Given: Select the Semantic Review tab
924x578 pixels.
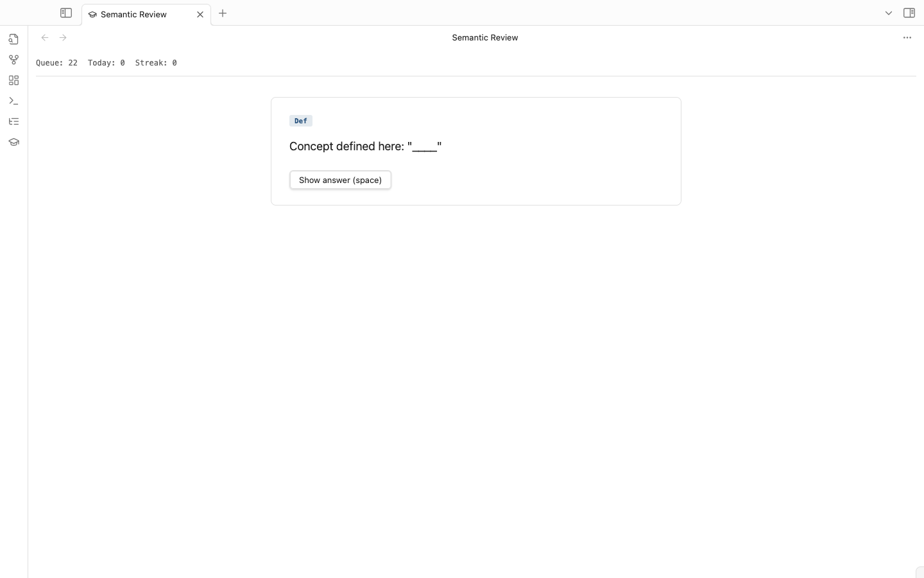Looking at the screenshot, I should click(x=146, y=14).
